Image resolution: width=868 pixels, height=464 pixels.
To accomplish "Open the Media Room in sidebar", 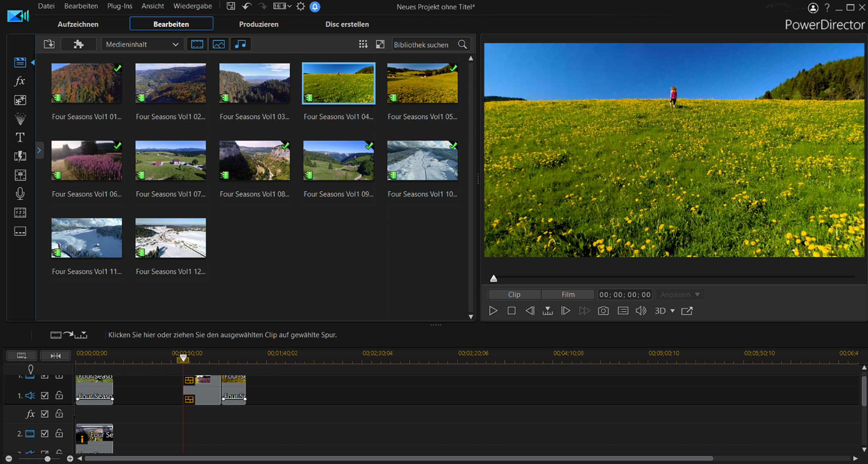I will click(20, 62).
